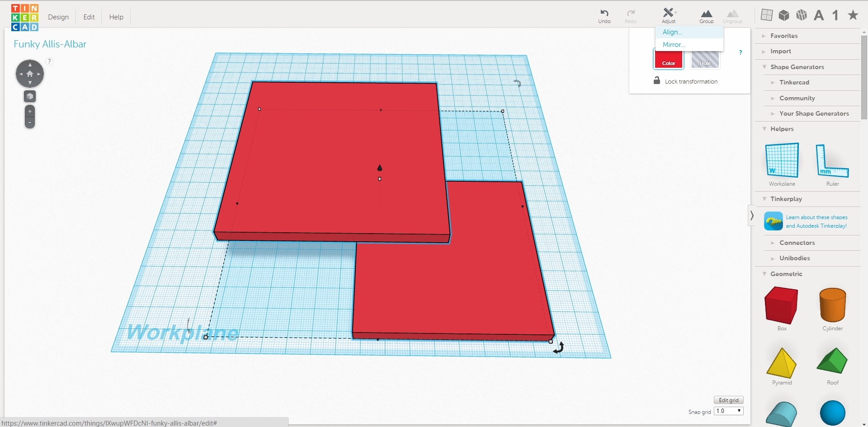Image resolution: width=868 pixels, height=427 pixels.
Task: Click the Edit grid button
Action: (x=728, y=400)
